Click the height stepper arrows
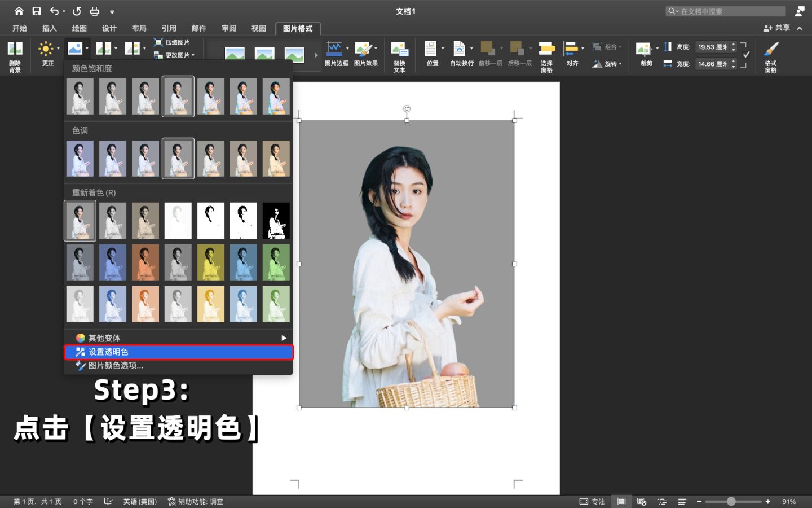The width and height of the screenshot is (812, 508). pyautogui.click(x=734, y=47)
